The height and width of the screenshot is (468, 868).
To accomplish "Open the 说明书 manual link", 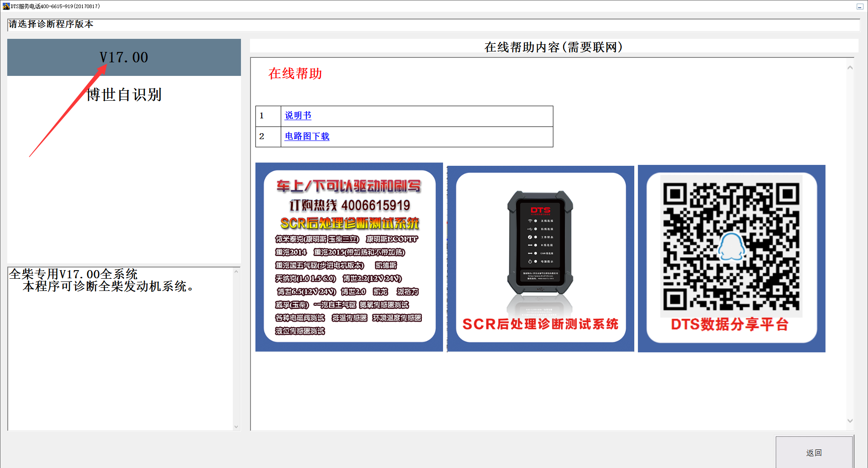I will coord(298,116).
